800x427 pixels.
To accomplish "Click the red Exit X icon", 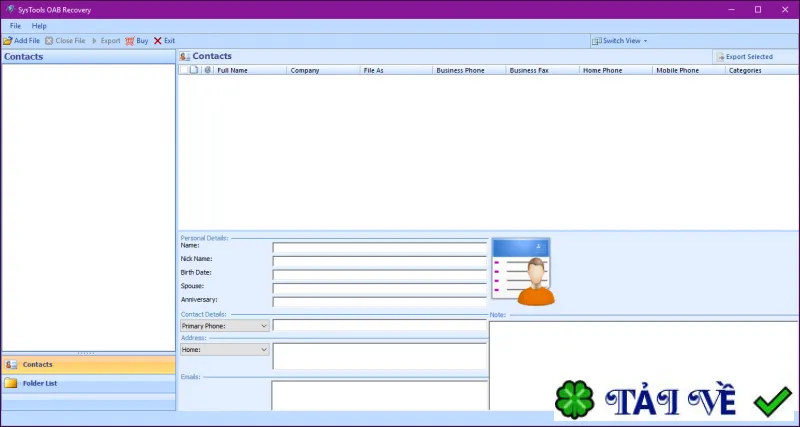I will point(158,41).
